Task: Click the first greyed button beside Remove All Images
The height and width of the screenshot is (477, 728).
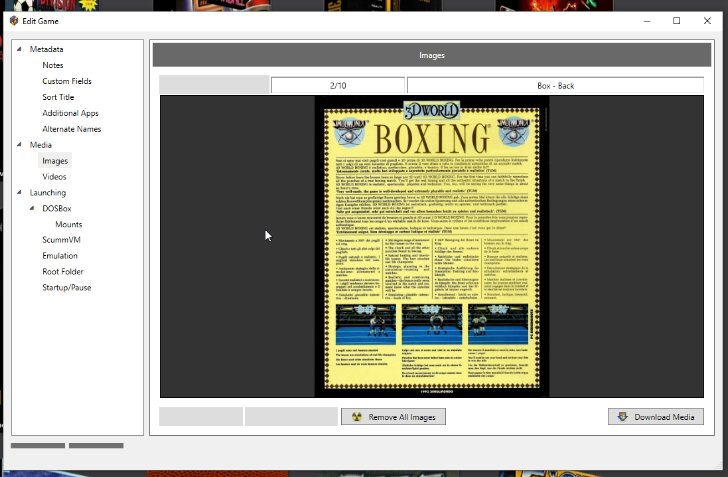Action: [x=201, y=416]
